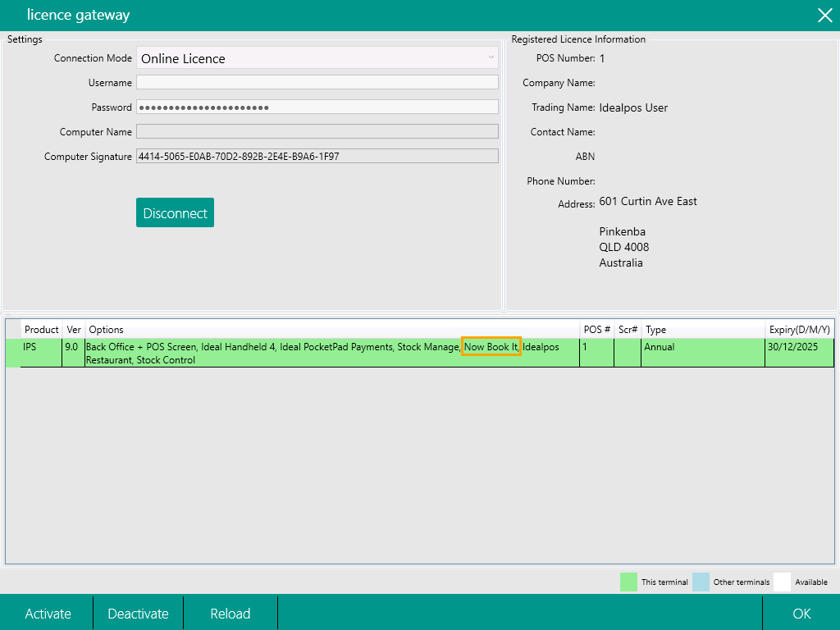Click the blue Other terminals legend swatch
Image resolution: width=840 pixels, height=630 pixels.
point(701,582)
